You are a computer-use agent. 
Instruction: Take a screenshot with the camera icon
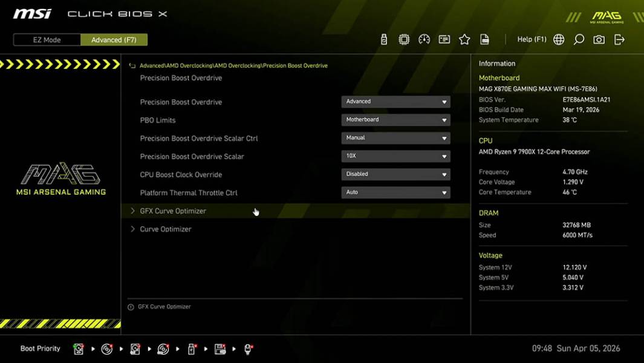coord(598,39)
